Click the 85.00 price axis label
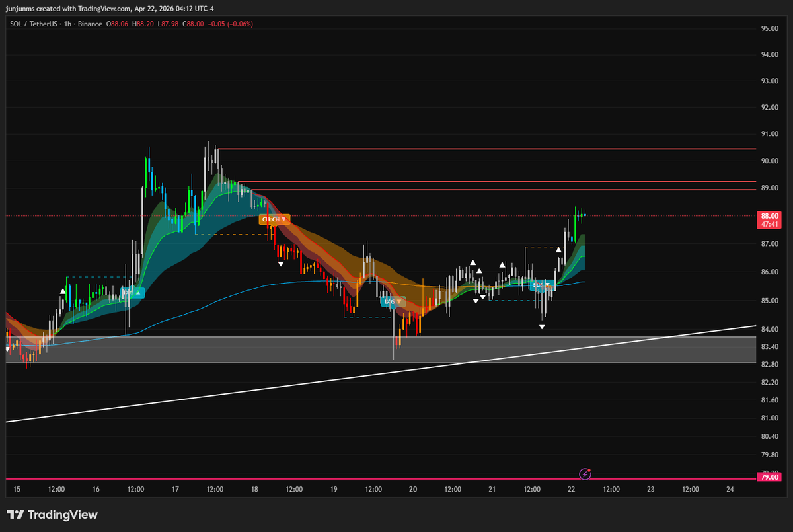 point(769,301)
